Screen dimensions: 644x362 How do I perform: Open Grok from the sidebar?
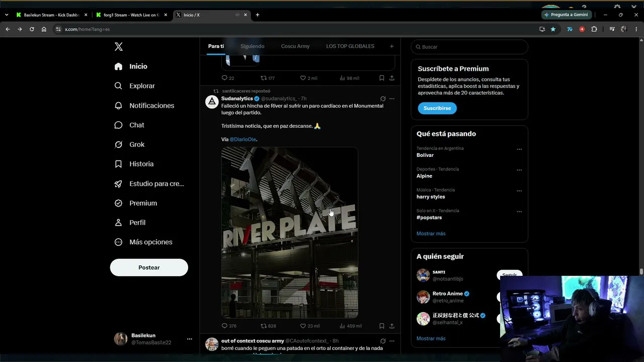(129, 144)
